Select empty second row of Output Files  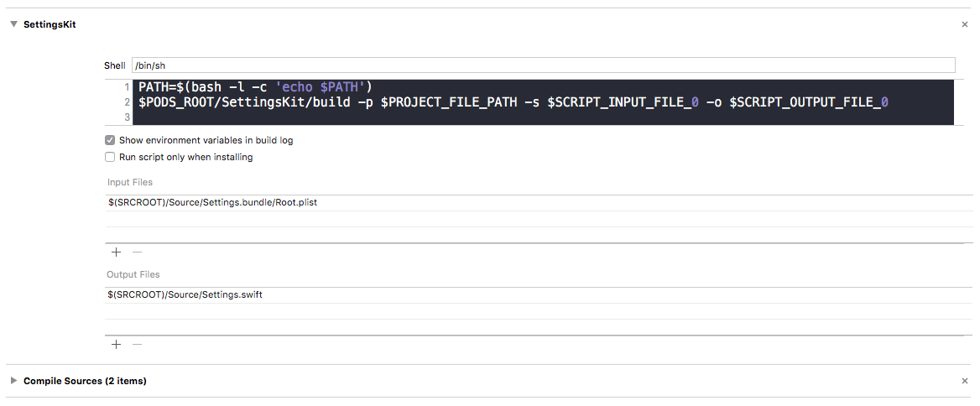coord(539,312)
